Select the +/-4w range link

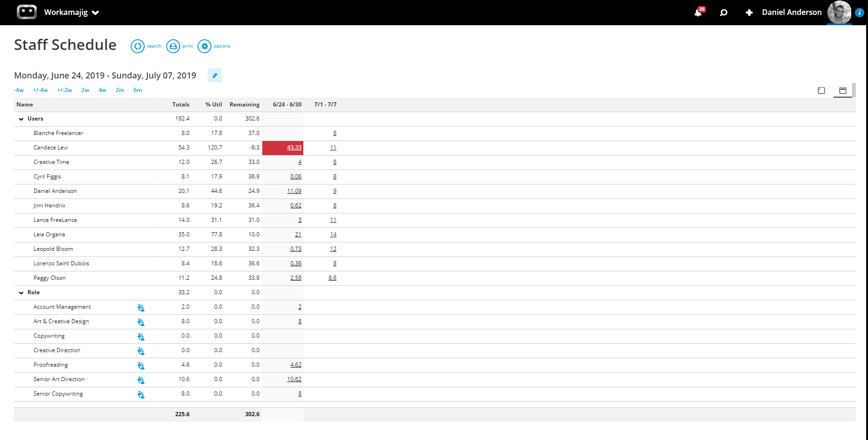(x=40, y=90)
